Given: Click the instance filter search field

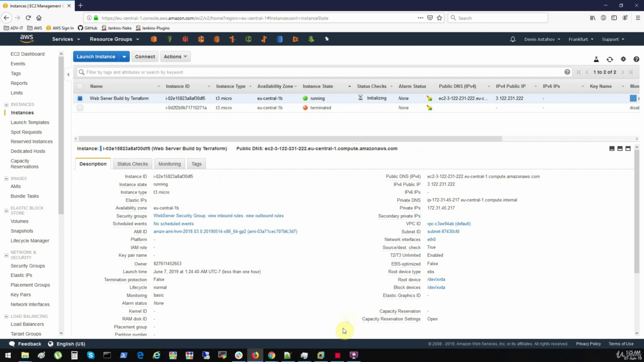Looking at the screenshot, I should [x=325, y=72].
